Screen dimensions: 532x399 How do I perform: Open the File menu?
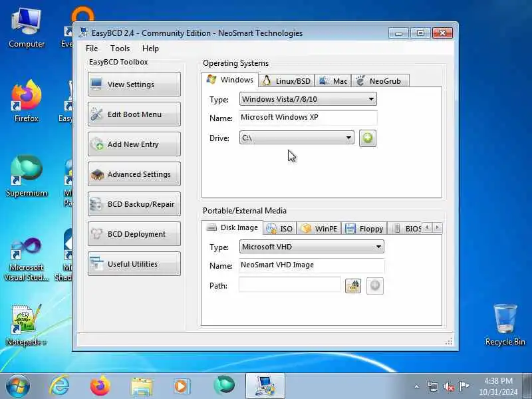point(92,49)
